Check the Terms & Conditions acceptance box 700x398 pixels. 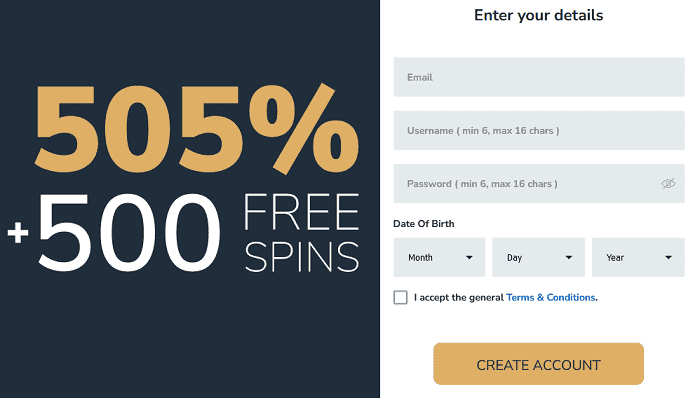(400, 298)
